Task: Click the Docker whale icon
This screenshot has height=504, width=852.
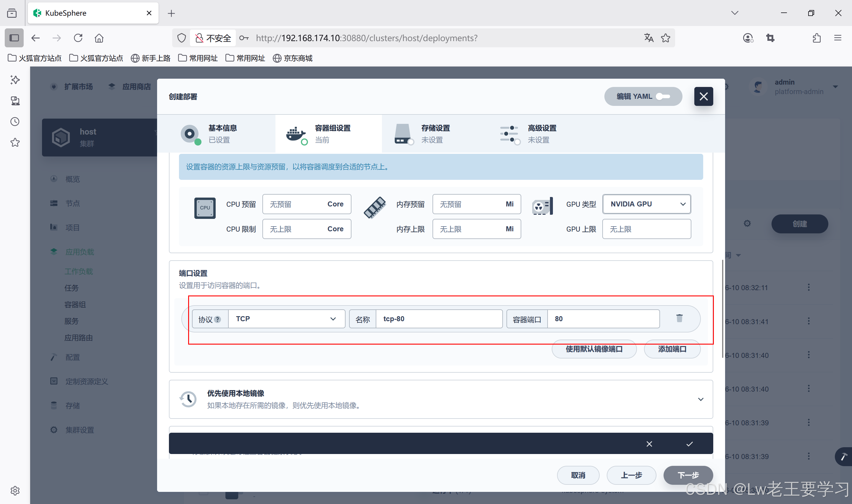Action: click(296, 135)
